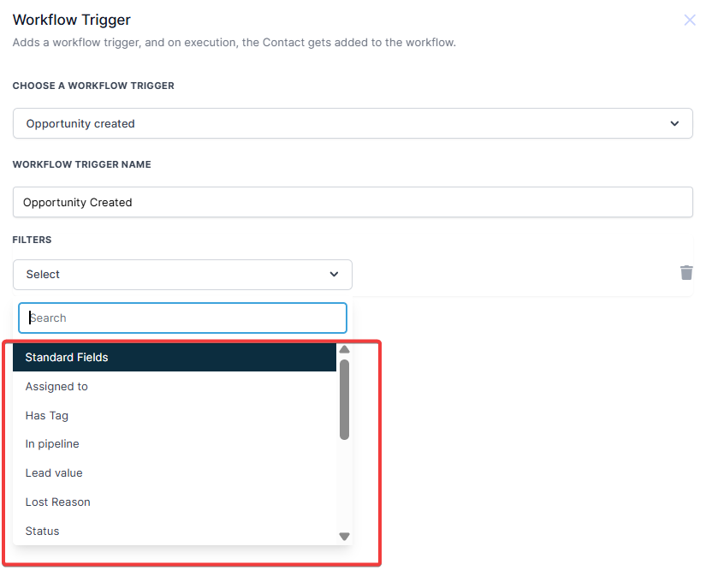
Task: Close the Workflow Trigger panel
Action: tap(689, 20)
